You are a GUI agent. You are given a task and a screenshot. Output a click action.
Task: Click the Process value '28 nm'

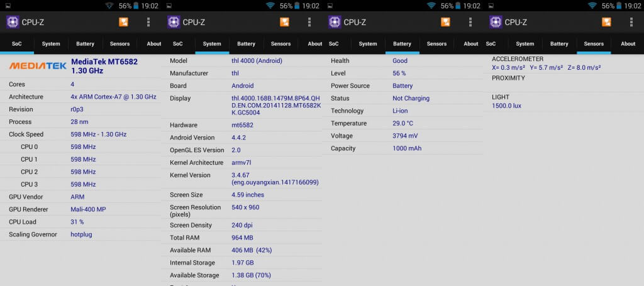point(79,122)
